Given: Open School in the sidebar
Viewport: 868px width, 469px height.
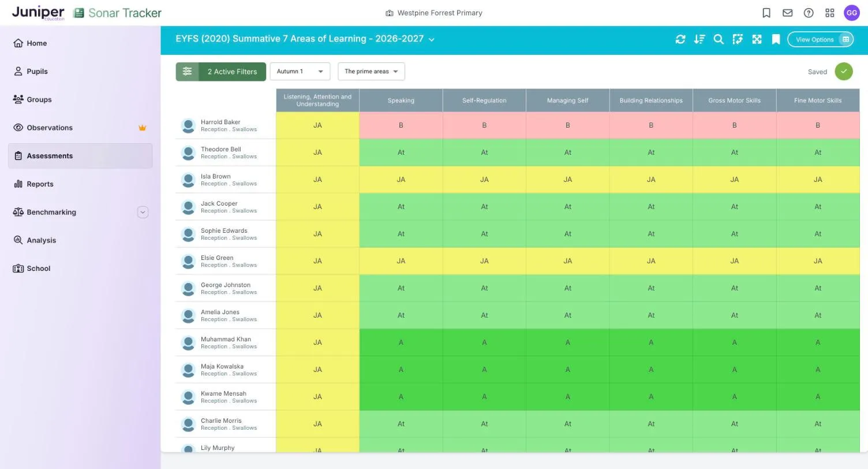Looking at the screenshot, I should click(80, 269).
